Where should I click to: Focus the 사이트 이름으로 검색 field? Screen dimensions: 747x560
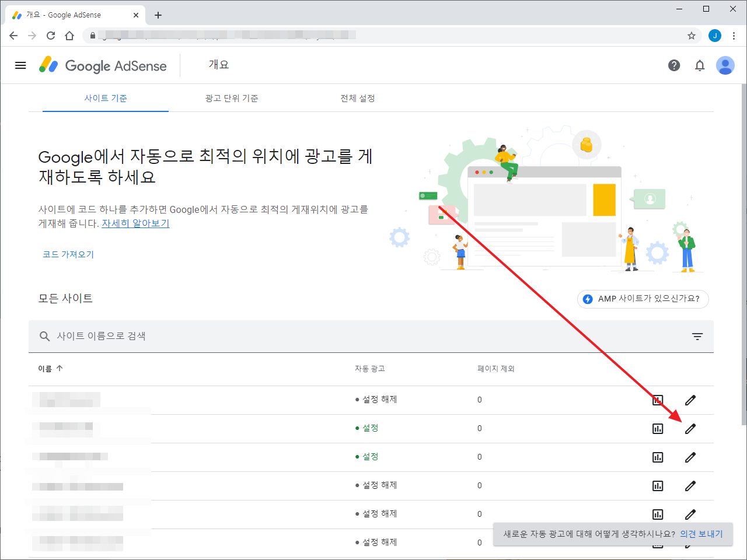[371, 337]
